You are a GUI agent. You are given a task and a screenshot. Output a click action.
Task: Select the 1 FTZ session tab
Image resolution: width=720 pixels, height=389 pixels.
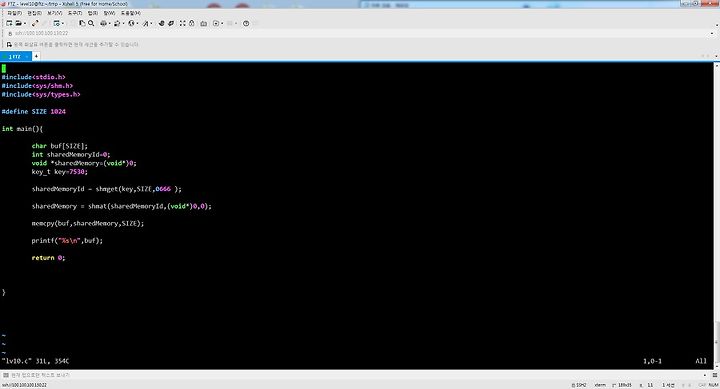pyautogui.click(x=15, y=56)
